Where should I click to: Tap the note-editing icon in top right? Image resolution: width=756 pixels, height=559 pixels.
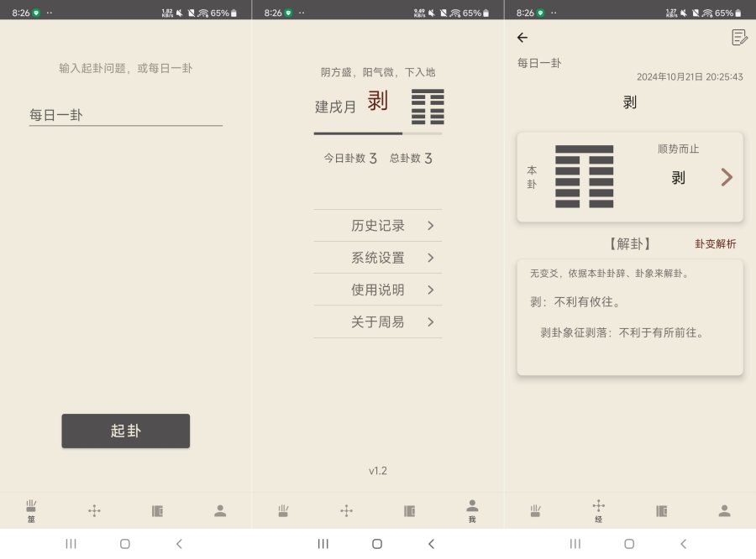(739, 37)
